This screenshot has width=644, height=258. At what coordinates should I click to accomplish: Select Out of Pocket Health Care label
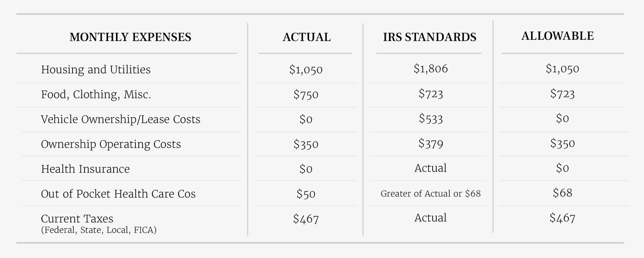pyautogui.click(x=118, y=194)
